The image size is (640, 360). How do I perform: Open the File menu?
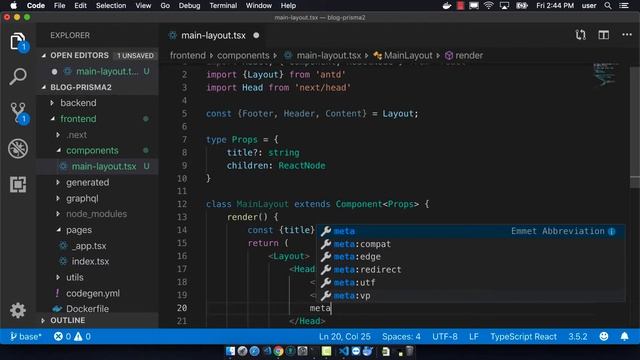[60, 6]
